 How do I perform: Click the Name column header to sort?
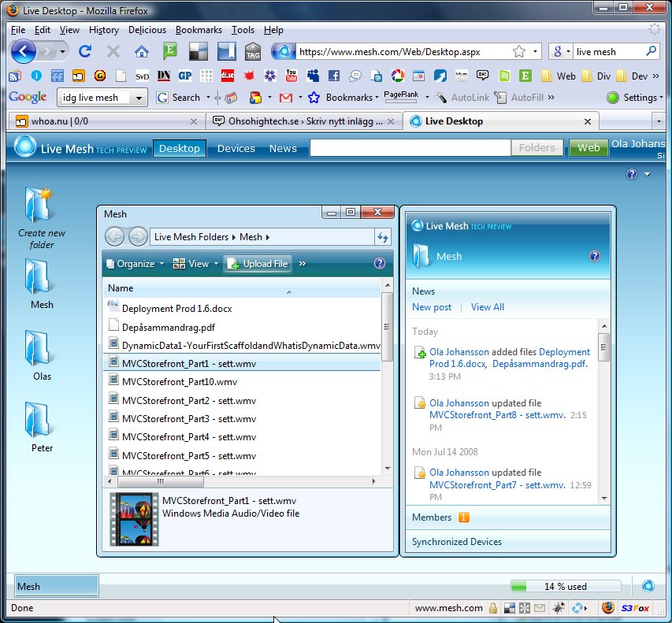pos(242,288)
